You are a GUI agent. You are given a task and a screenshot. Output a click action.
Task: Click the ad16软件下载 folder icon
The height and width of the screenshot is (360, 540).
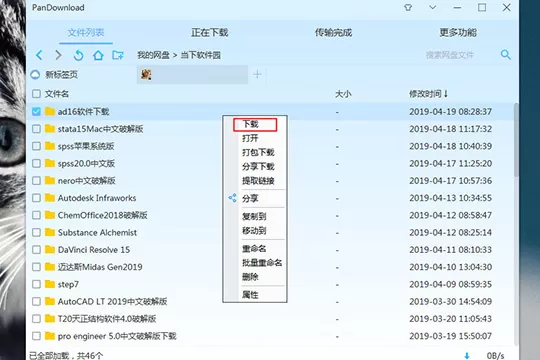(x=50, y=111)
